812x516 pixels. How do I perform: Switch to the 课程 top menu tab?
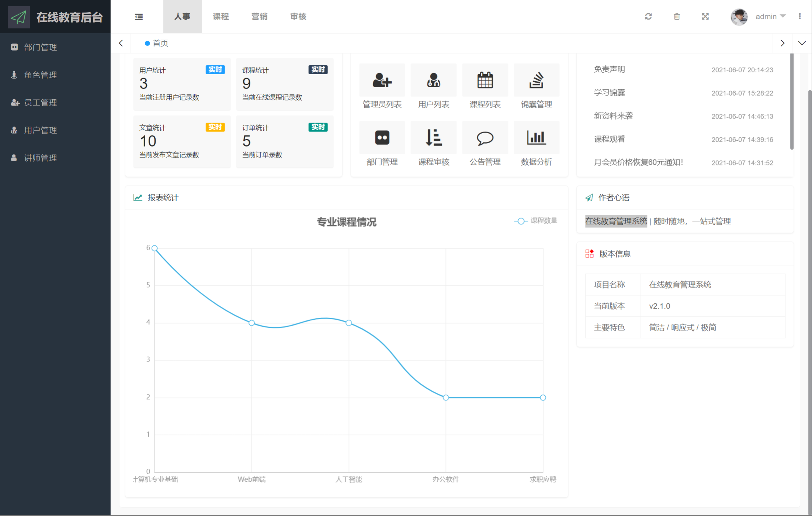click(x=221, y=17)
